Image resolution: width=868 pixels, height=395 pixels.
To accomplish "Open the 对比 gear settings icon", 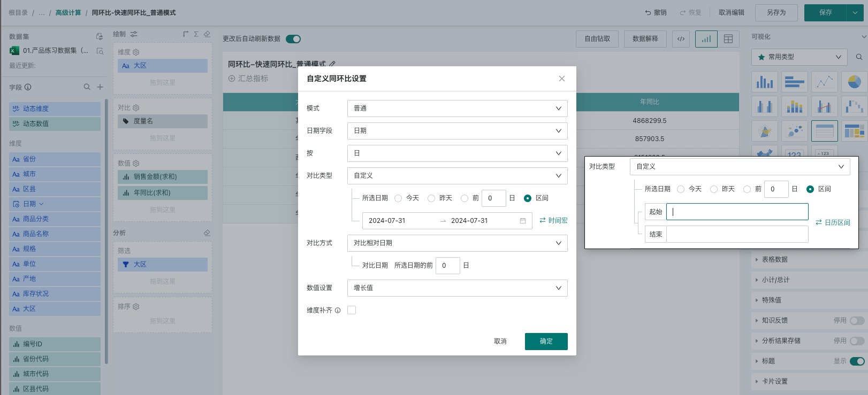I will click(x=136, y=108).
